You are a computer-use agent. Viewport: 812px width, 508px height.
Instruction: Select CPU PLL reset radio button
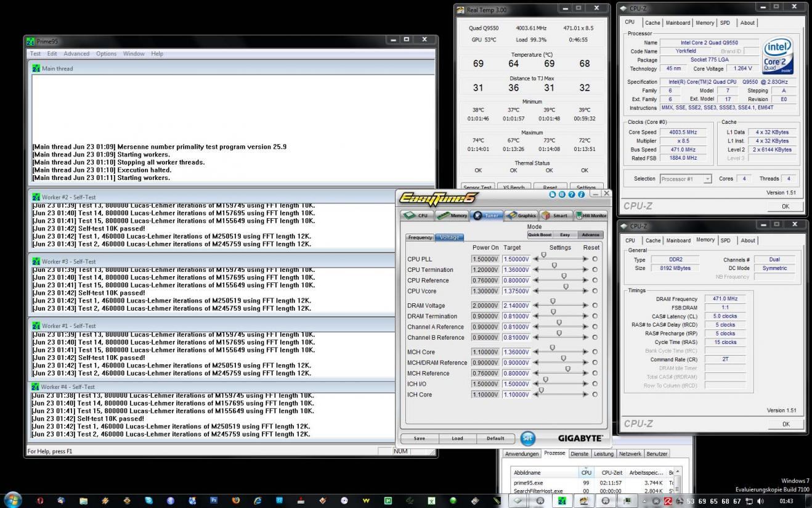point(595,260)
